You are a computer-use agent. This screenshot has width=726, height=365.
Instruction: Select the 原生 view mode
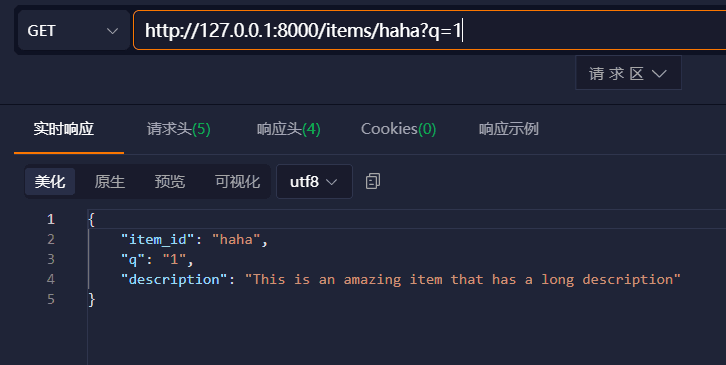(110, 182)
